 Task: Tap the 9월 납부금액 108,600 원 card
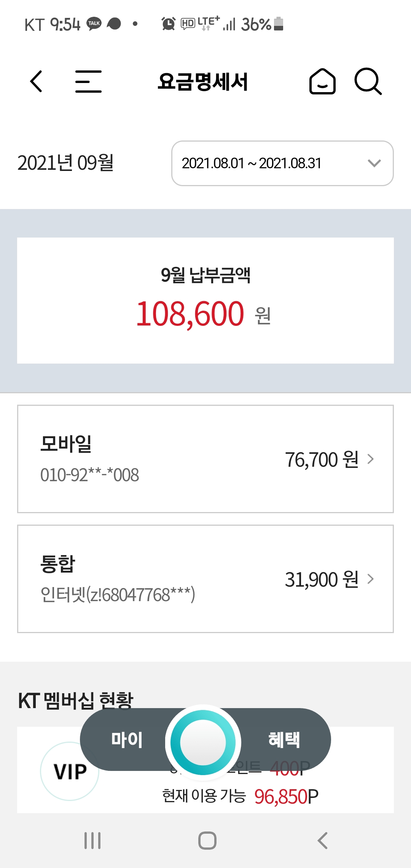(205, 301)
